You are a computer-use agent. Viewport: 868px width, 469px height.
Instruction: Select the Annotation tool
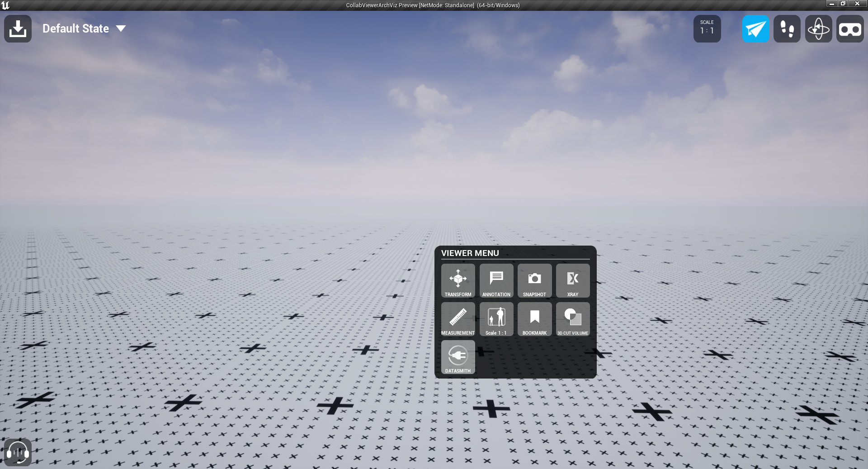pyautogui.click(x=496, y=281)
